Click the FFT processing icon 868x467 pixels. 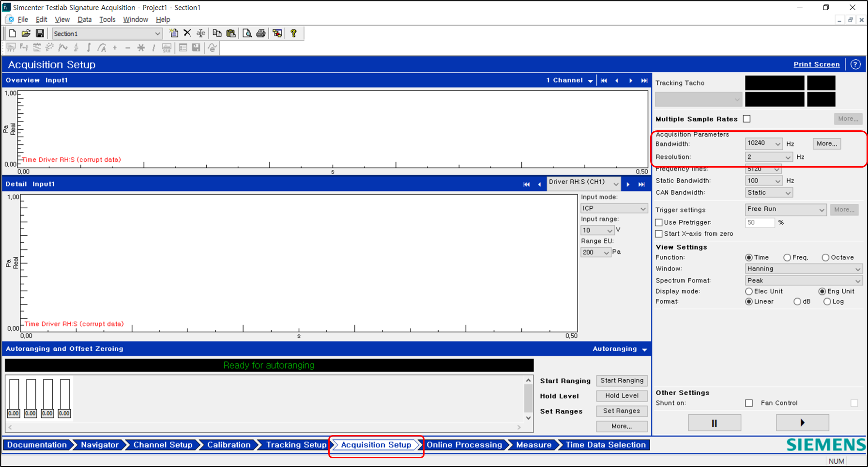[11, 47]
